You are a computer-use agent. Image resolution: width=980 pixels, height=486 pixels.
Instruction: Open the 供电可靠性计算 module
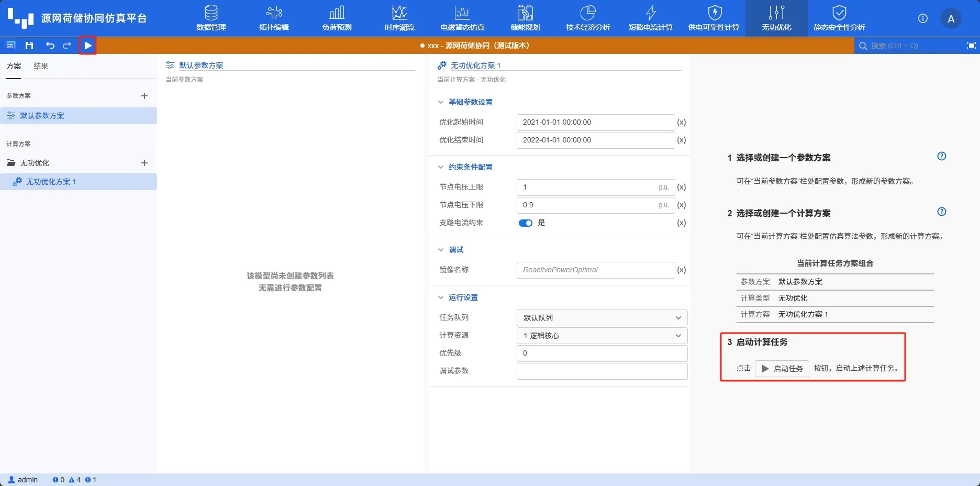(x=714, y=18)
